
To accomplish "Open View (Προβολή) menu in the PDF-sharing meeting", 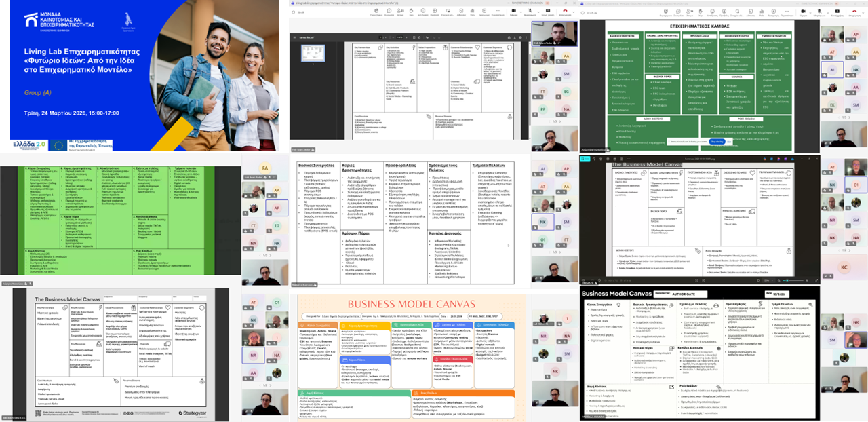I will coord(435,11).
